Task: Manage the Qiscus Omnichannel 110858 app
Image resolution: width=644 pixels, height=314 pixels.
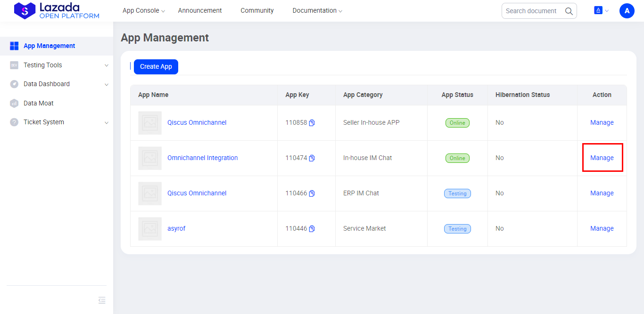Action: point(602,123)
